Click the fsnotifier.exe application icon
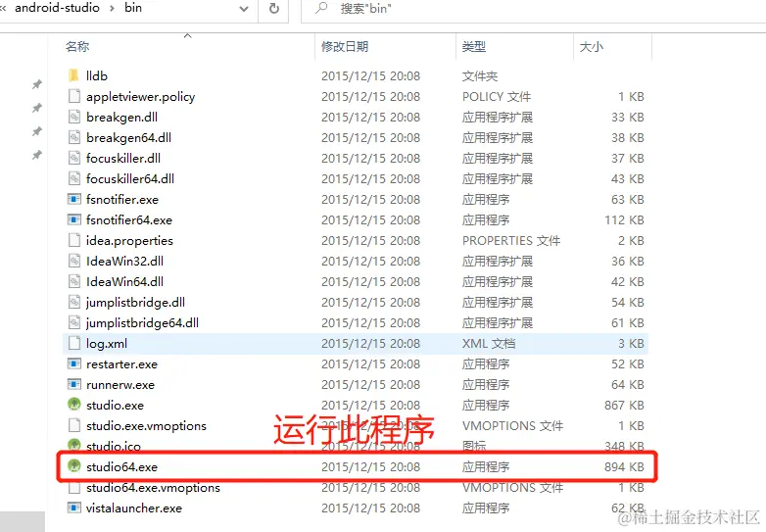The height and width of the screenshot is (532, 766). [x=73, y=199]
